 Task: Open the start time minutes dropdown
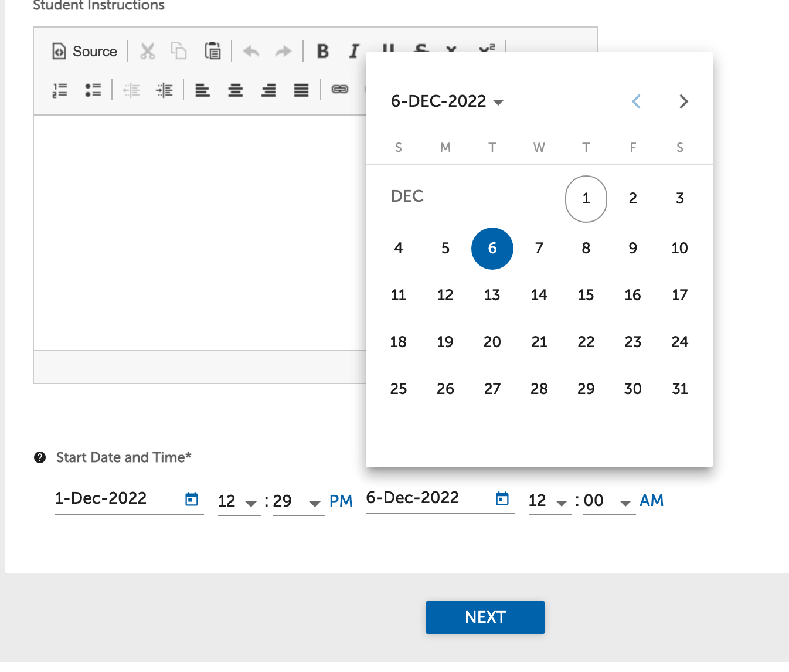[315, 503]
